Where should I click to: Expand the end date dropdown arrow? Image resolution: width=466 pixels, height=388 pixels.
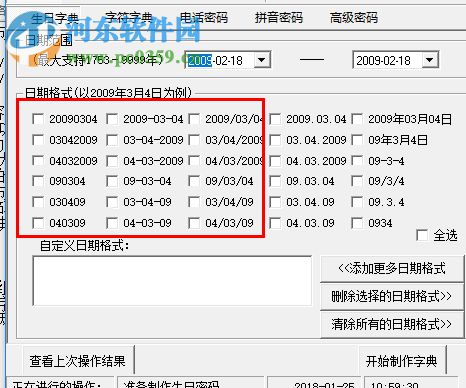[x=430, y=60]
